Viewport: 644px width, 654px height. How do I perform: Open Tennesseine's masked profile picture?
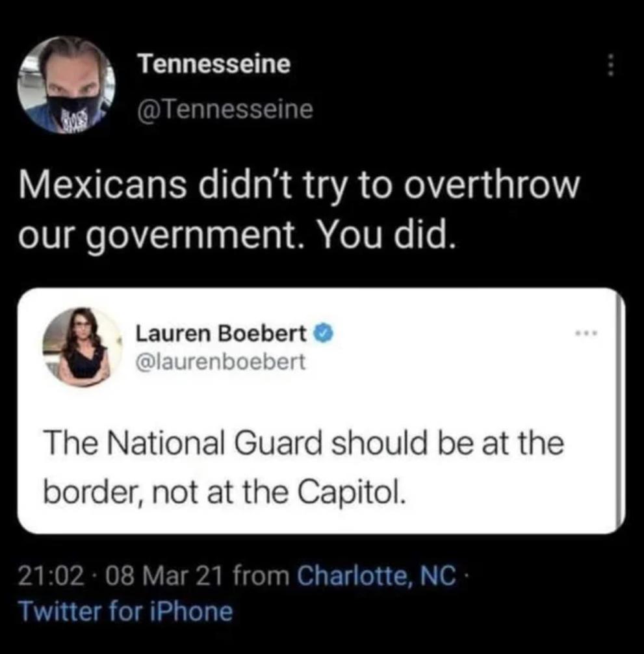66,85
